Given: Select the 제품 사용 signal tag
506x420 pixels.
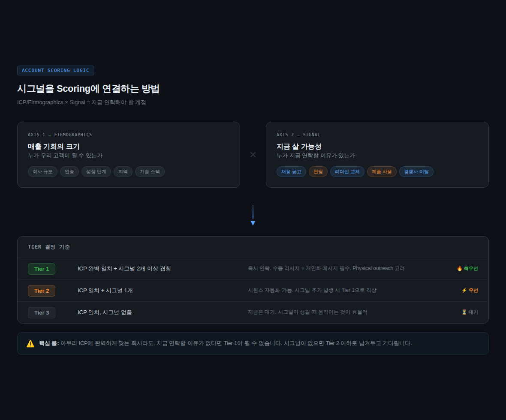Looking at the screenshot, I should [382, 172].
